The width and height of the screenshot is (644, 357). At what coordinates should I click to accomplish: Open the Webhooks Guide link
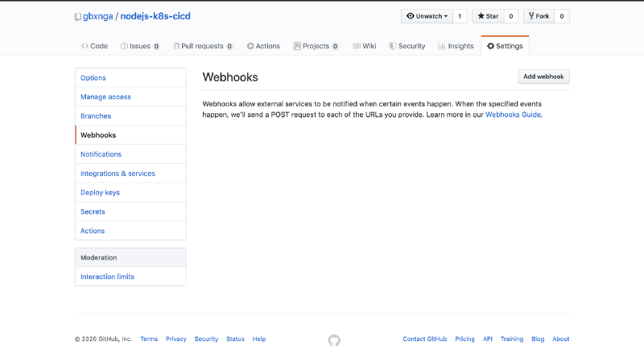[513, 115]
